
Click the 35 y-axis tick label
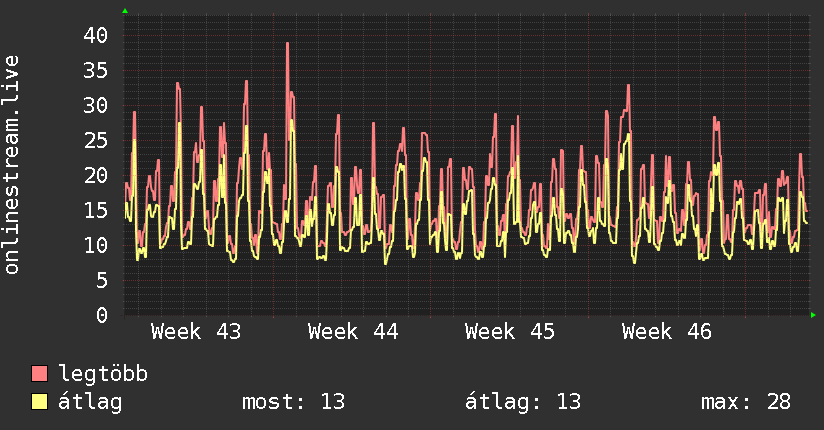96,70
